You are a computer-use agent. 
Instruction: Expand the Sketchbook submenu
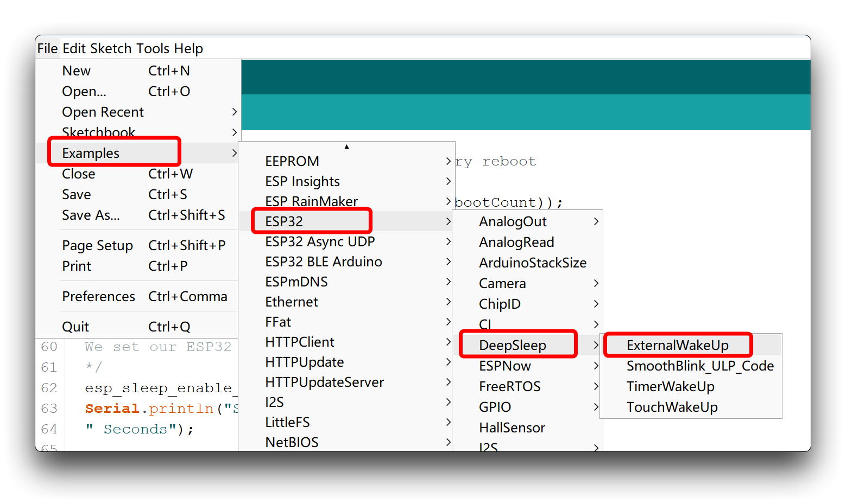coord(138,132)
